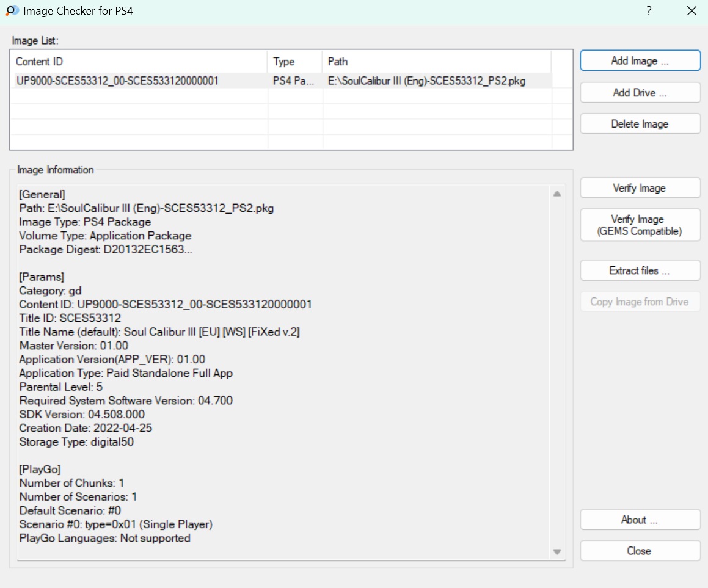Click Delete Image button
Screen dimensions: 708x588
[640, 124]
